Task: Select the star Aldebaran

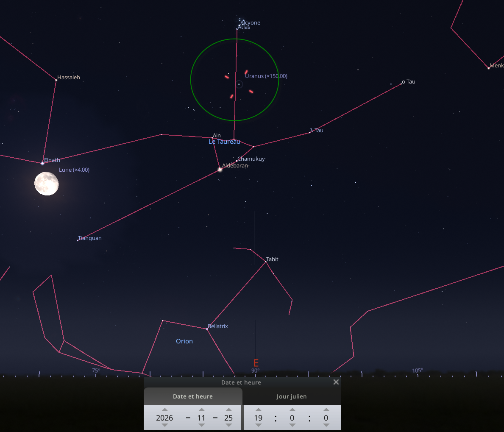Action: click(x=220, y=169)
